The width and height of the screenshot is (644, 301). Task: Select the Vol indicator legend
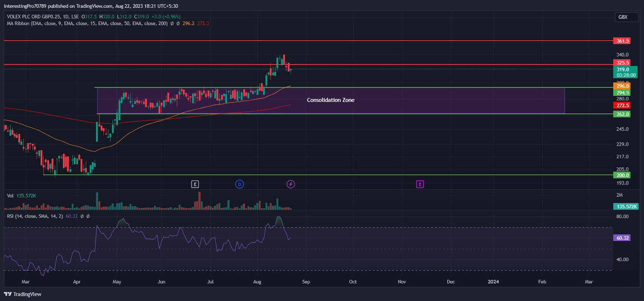pyautogui.click(x=21, y=196)
